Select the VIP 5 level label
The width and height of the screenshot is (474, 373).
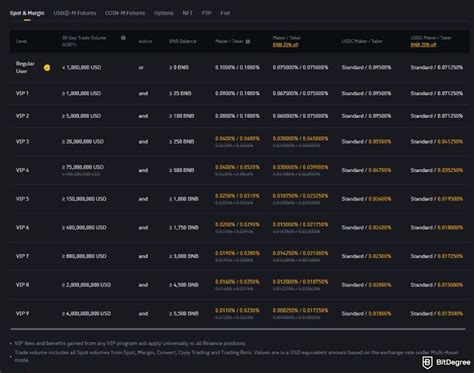coord(22,199)
